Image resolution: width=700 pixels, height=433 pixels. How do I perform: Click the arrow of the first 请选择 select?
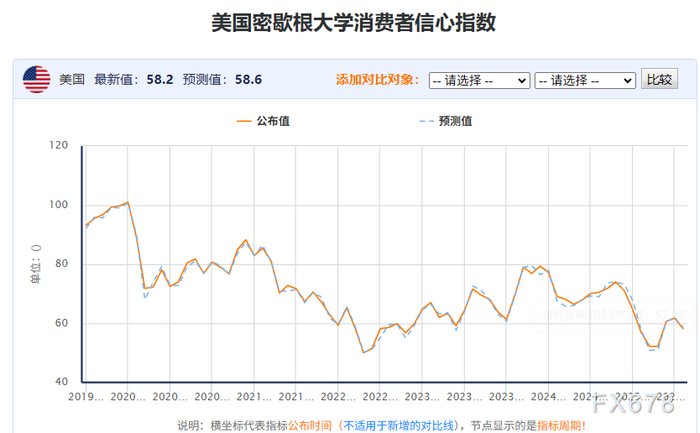pyautogui.click(x=521, y=81)
